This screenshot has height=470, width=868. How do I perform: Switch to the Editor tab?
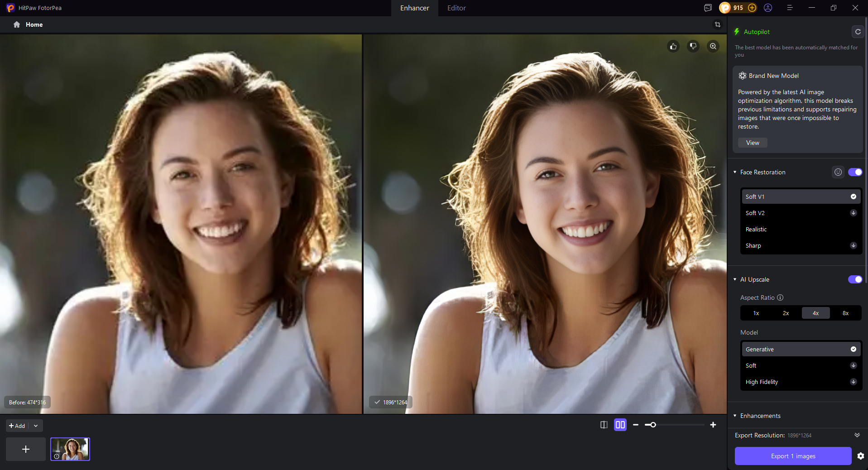(456, 8)
